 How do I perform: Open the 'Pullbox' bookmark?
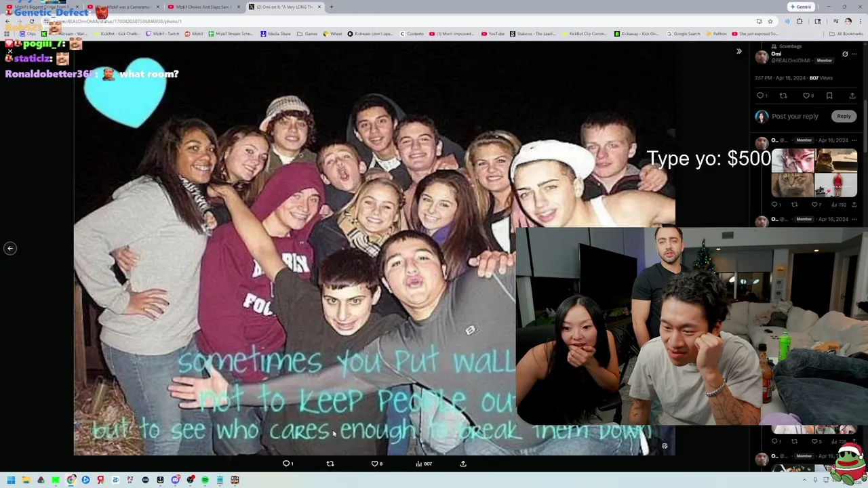point(716,34)
